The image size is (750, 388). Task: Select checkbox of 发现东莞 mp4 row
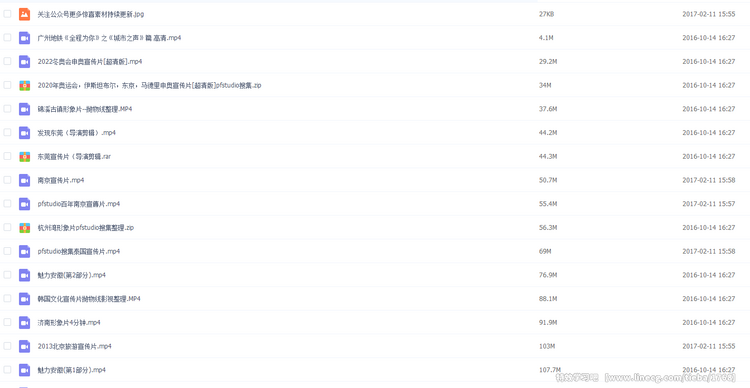click(7, 132)
